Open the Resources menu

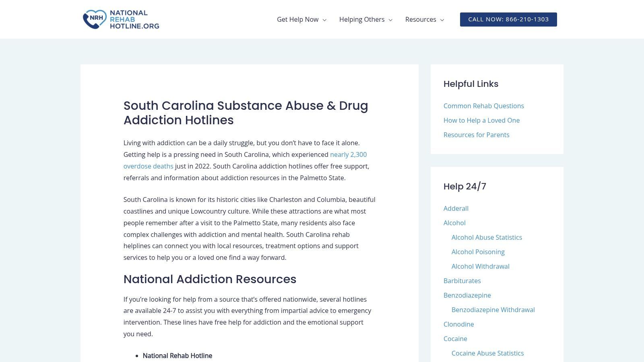click(x=421, y=19)
